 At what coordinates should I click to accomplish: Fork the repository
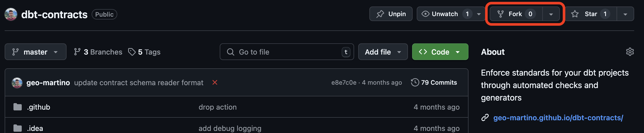coord(516,14)
